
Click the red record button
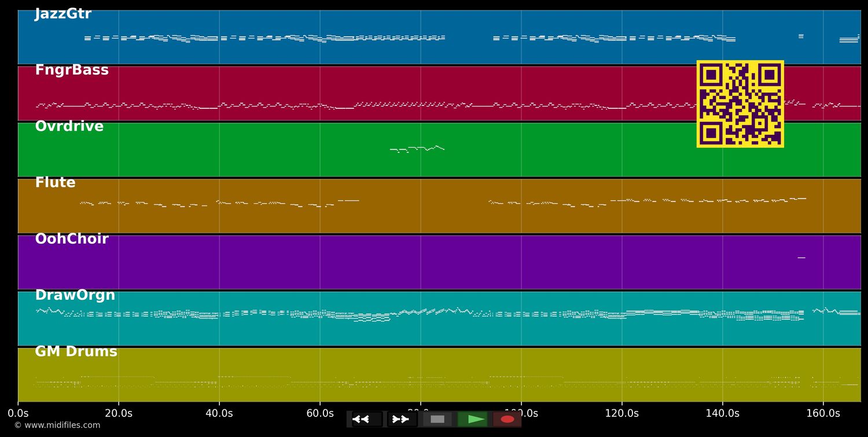507,419
